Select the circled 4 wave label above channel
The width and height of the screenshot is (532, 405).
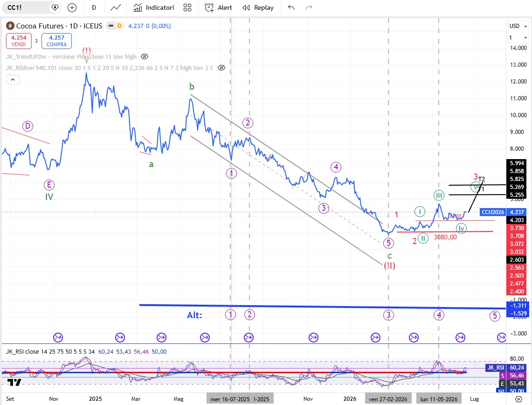(x=336, y=167)
